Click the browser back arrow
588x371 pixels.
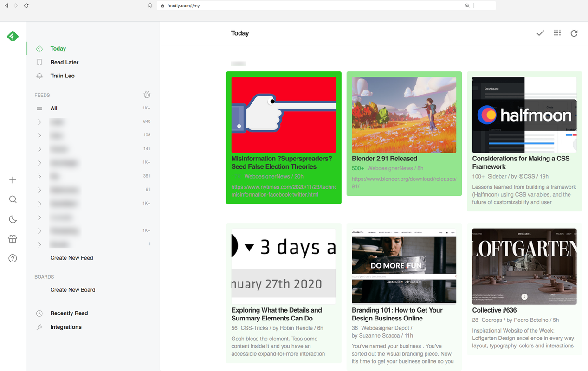point(6,6)
